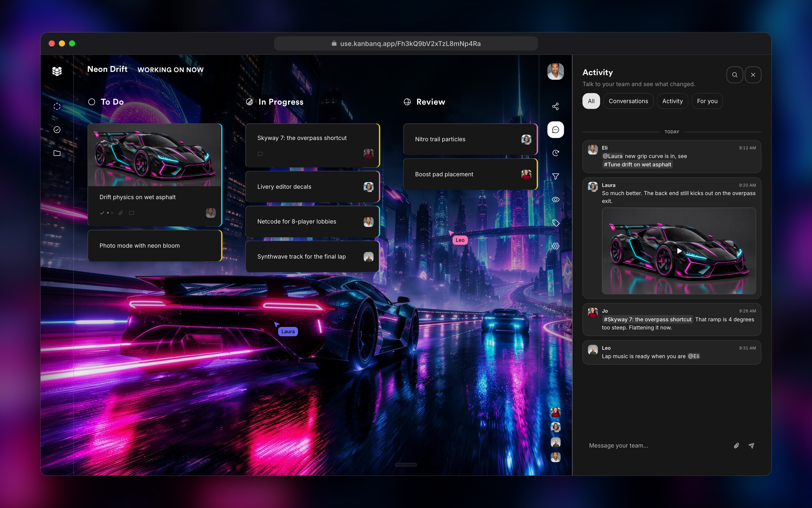Open the Nitro trail particles card
This screenshot has width=812, height=508.
[x=470, y=139]
